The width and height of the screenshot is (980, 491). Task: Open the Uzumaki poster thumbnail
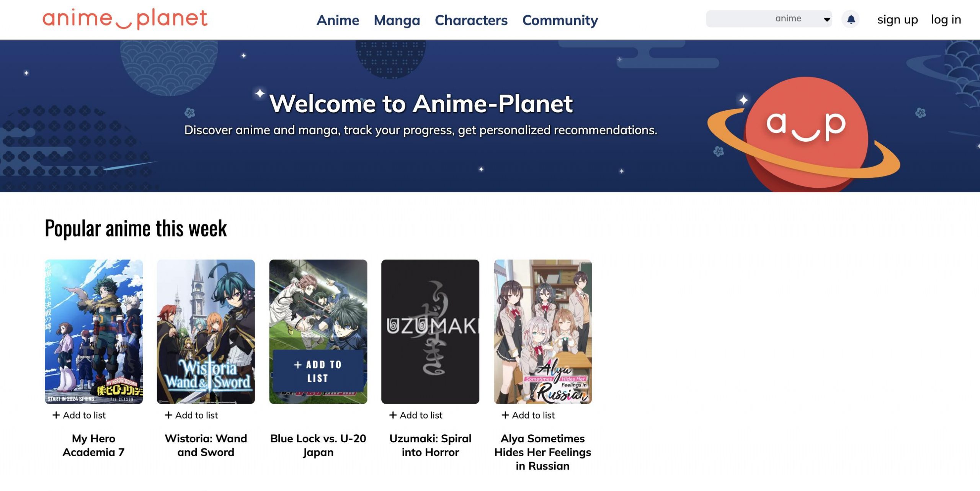(x=430, y=331)
